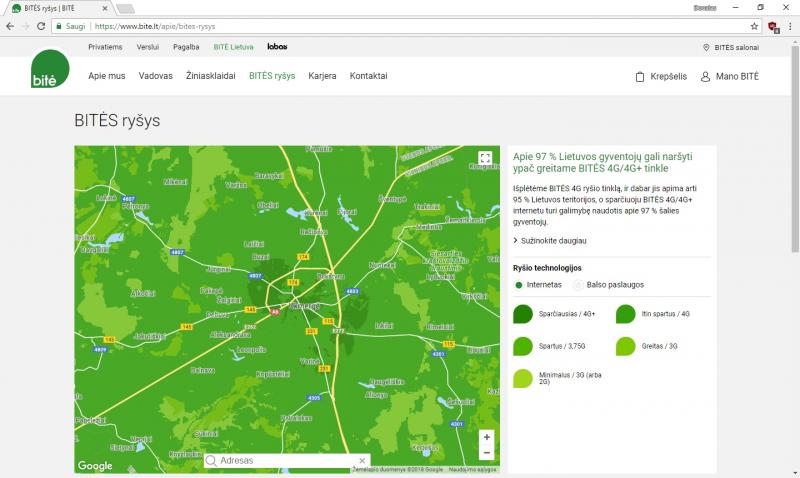Go to the Kontaktai page
The height and width of the screenshot is (478, 800).
click(368, 76)
